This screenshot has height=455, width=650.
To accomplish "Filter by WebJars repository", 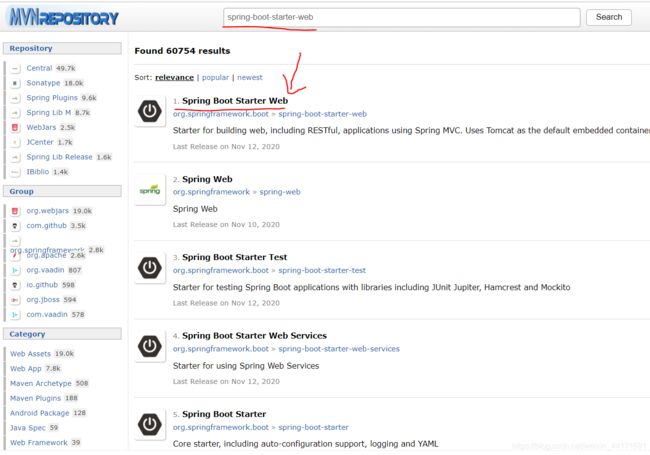I will pyautogui.click(x=41, y=127).
